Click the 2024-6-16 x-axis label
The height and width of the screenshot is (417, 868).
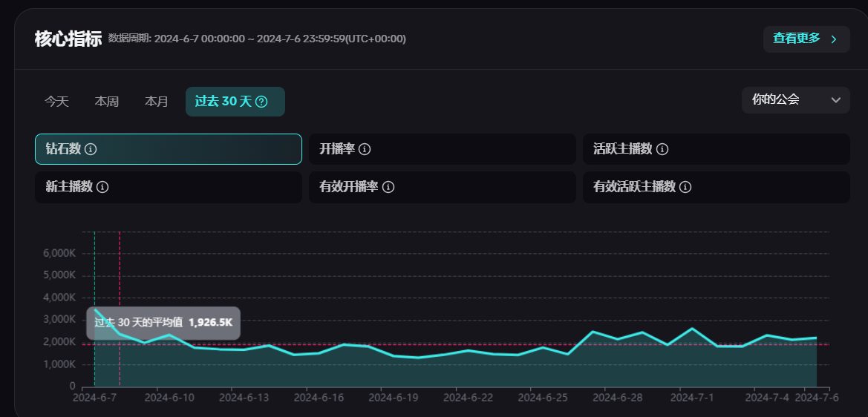pos(319,398)
